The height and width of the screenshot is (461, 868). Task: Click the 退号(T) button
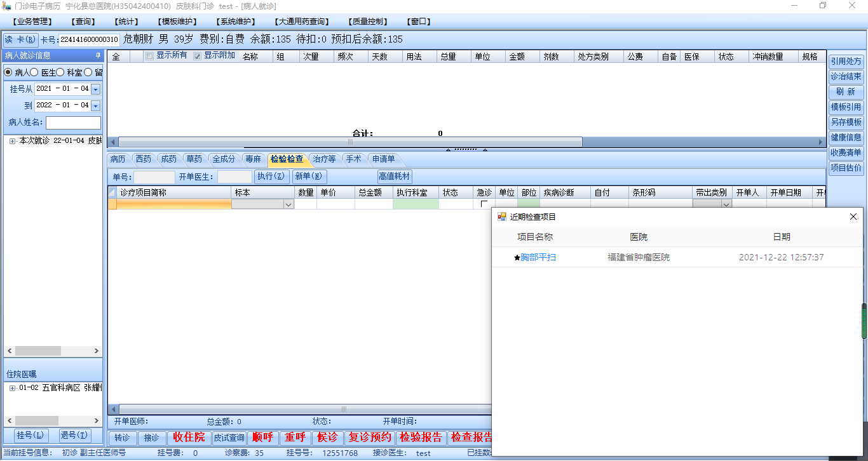coord(74,436)
